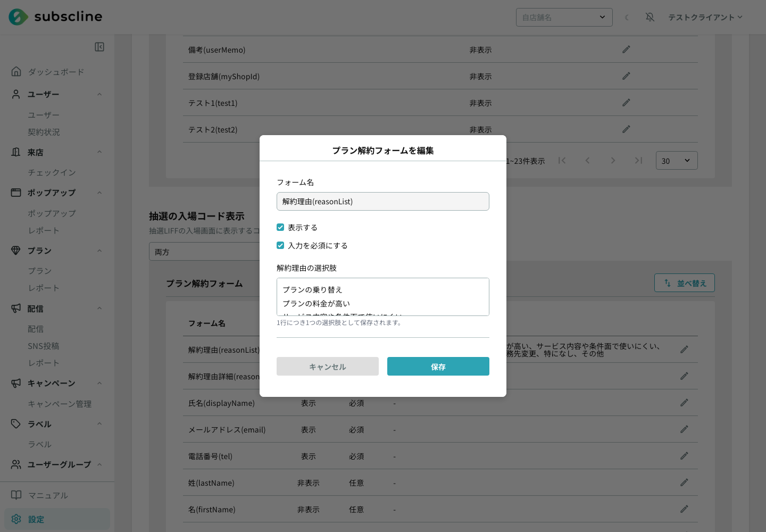This screenshot has width=766, height=532.
Task: Collapse the 来店 sidebar section
Action: (x=99, y=152)
